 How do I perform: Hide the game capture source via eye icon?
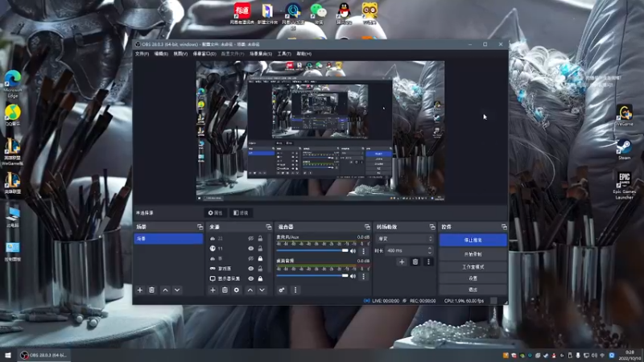250,269
